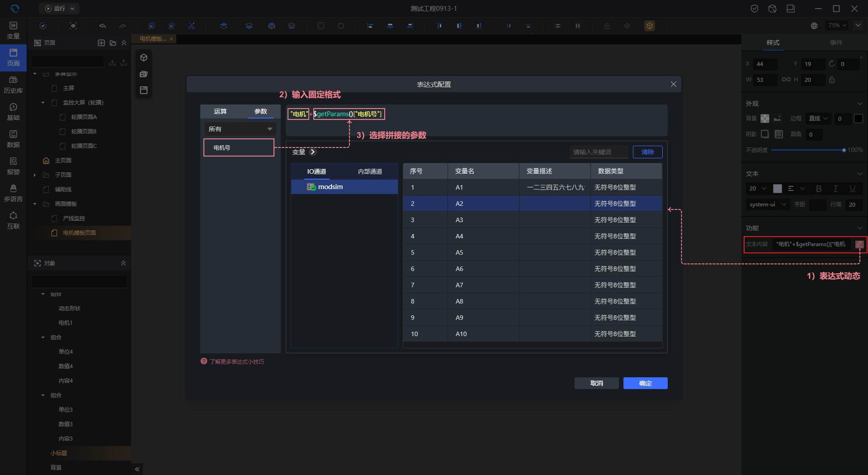Click the paste icon in the toolbar

[x=171, y=26]
